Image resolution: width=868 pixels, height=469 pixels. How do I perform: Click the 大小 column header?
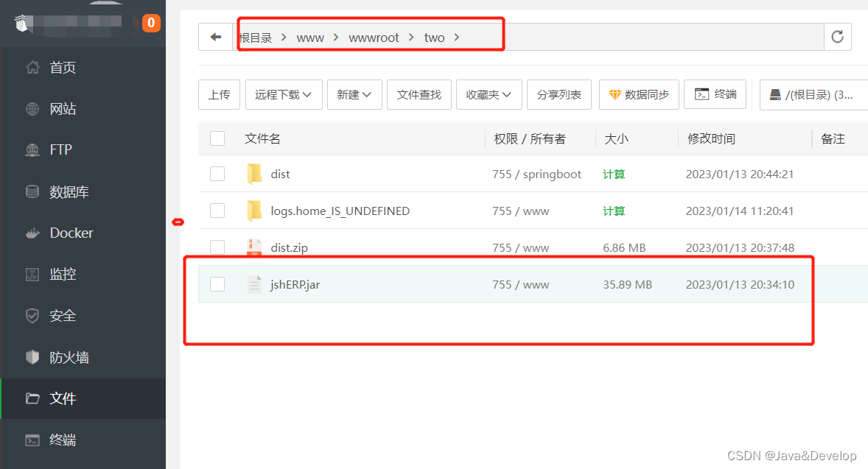pos(616,139)
